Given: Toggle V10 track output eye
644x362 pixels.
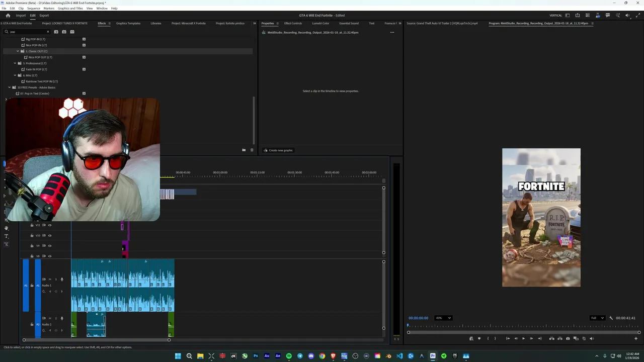Looking at the screenshot, I should (50, 235).
